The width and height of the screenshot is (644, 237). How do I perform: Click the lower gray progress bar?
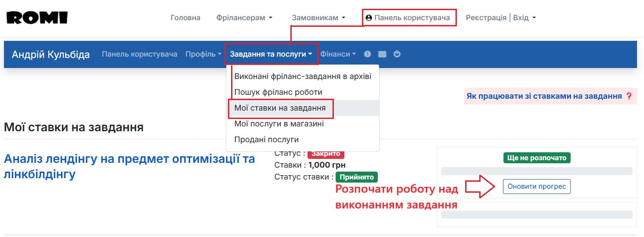537,215
